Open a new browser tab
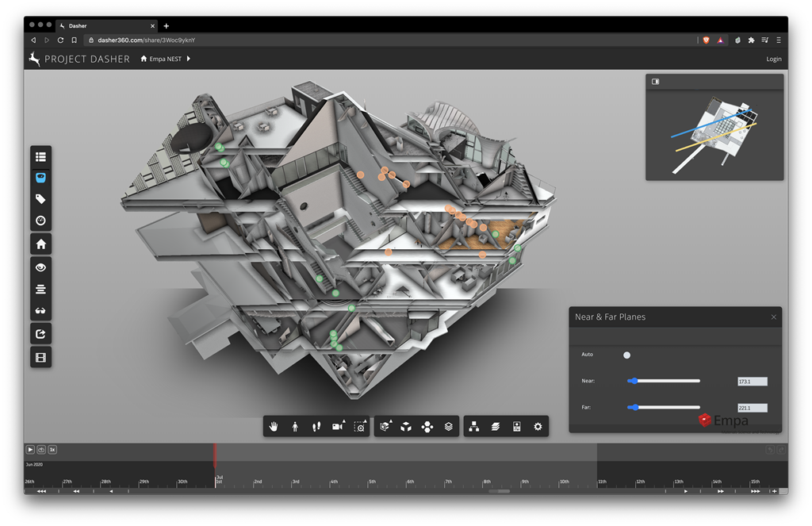 166,25
